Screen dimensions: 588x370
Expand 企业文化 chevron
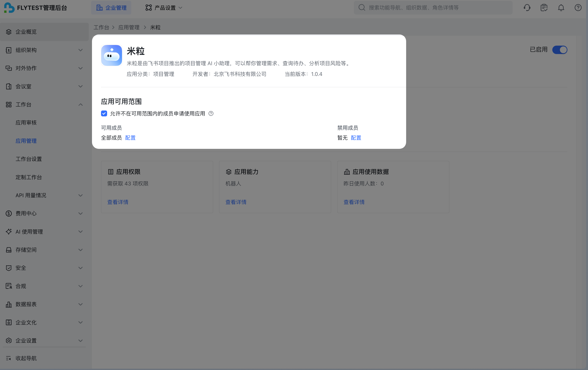(80, 322)
